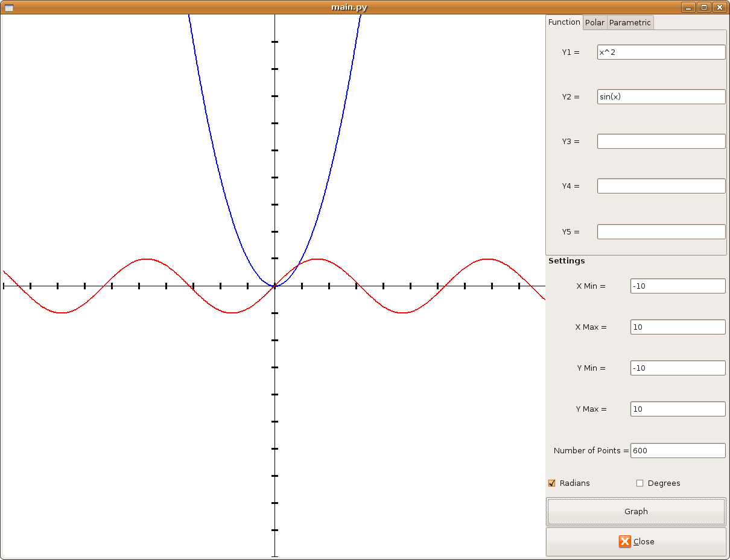Click the orange X icon on Close

[624, 541]
